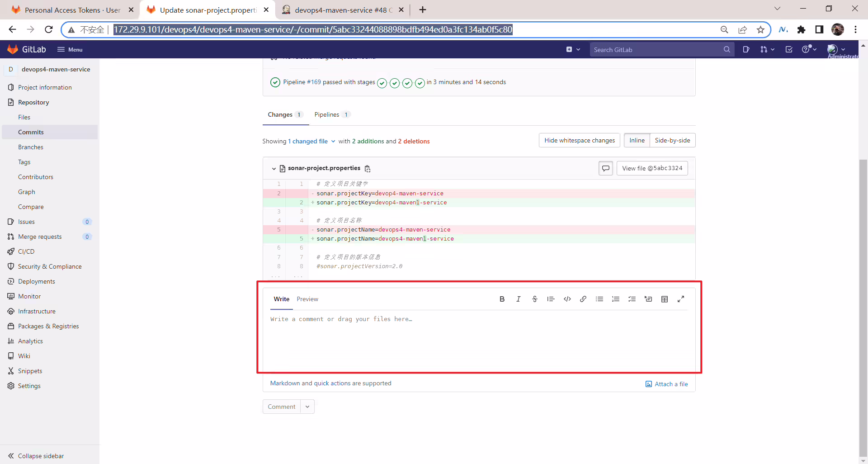868x464 pixels.
Task: Click View file @5abc3324 button
Action: pos(652,168)
